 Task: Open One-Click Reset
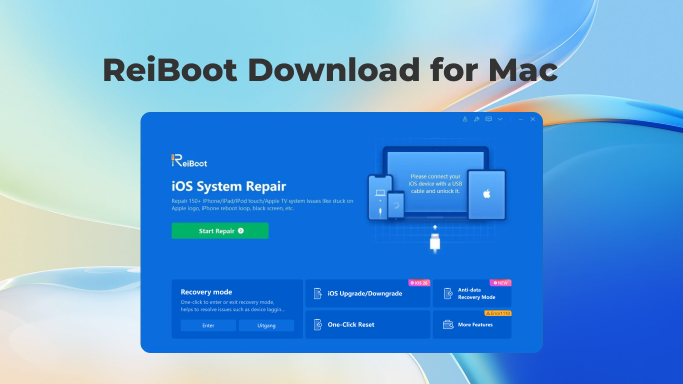(368, 324)
